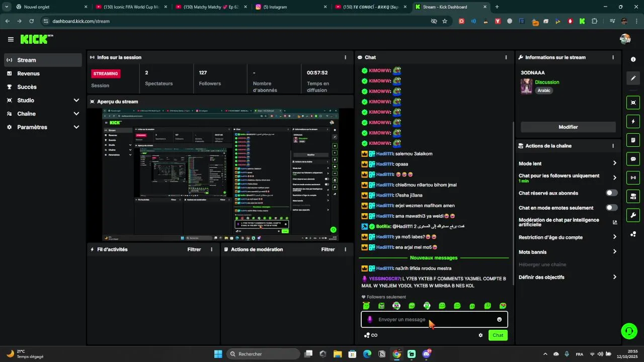Click the chat bubble icon in the right rail
The height and width of the screenshot is (362, 644).
[x=633, y=159]
